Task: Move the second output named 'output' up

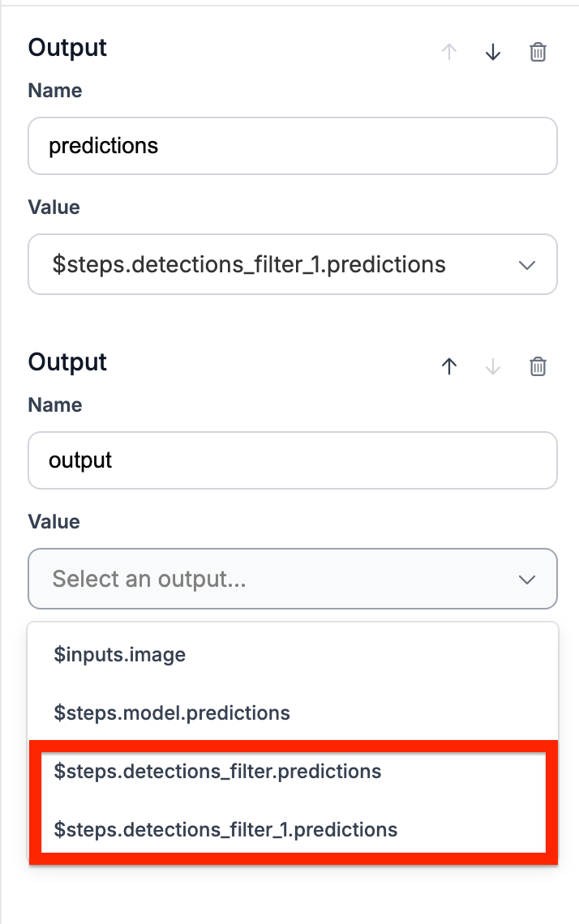Action: pyautogui.click(x=449, y=367)
